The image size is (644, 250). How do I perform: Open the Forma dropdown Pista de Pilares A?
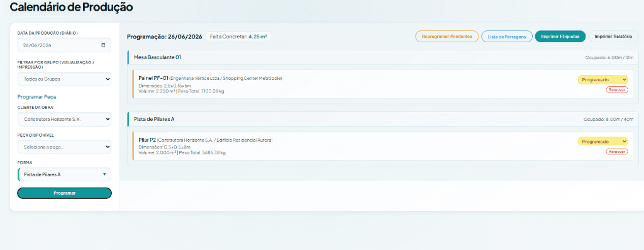(65, 174)
